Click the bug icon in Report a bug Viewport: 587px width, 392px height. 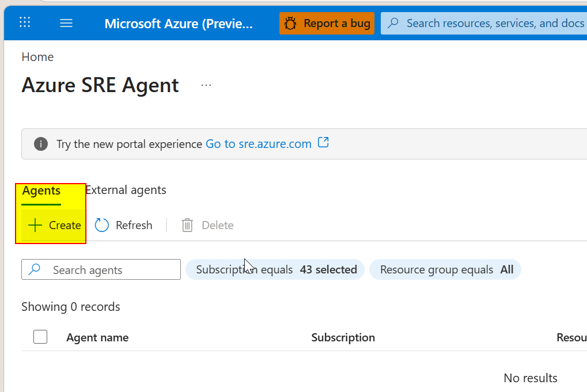[290, 23]
